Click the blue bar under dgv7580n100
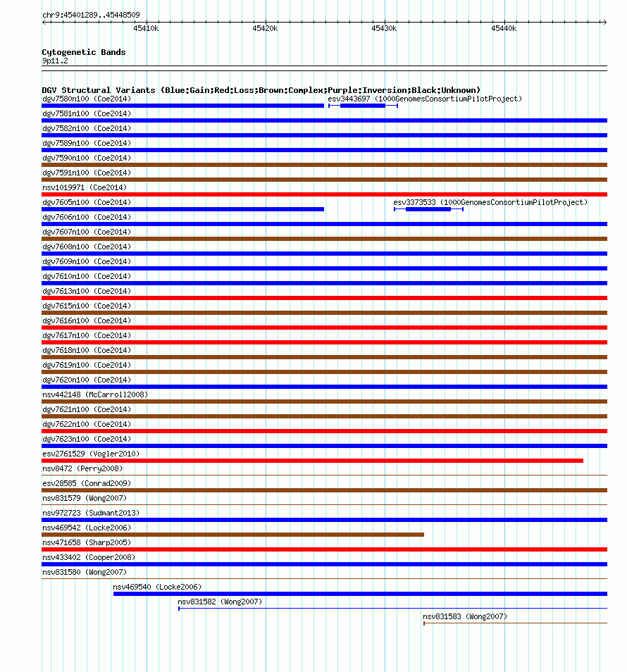627x672 pixels. 183,106
